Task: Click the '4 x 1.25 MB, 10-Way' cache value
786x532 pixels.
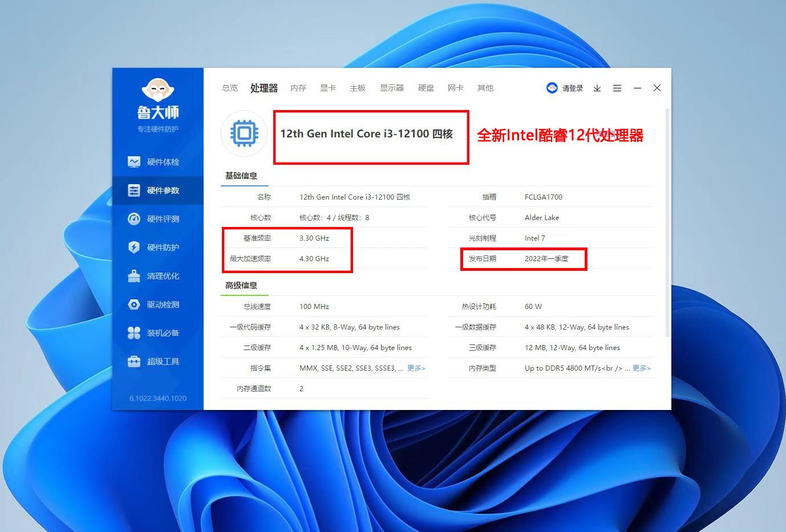Action: pos(355,348)
